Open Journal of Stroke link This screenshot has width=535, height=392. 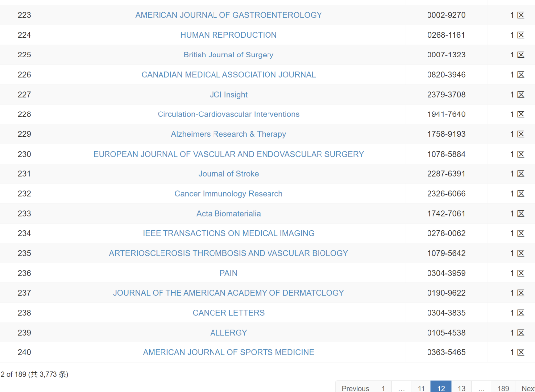[228, 174]
